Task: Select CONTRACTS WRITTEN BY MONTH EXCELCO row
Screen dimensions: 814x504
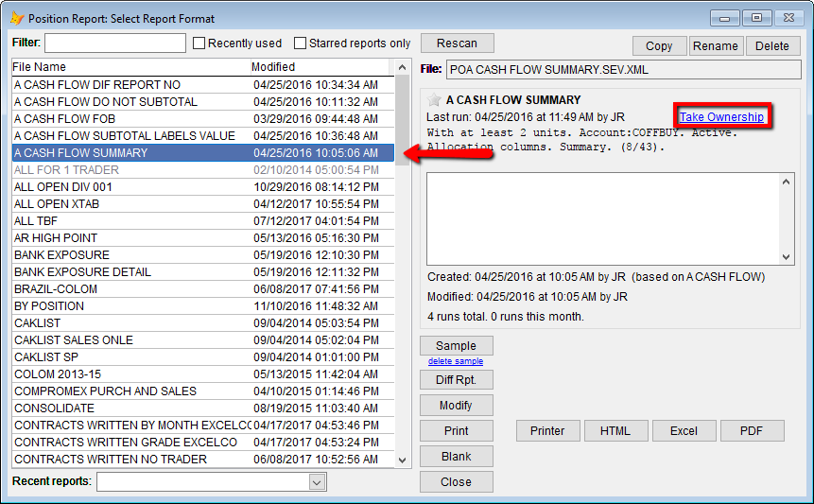Action: [x=203, y=426]
